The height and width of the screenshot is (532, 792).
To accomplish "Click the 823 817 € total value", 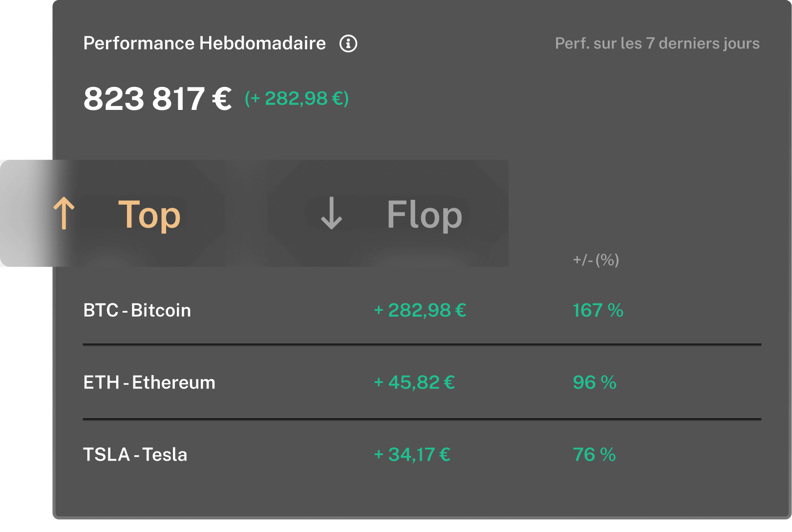I will (x=157, y=99).
